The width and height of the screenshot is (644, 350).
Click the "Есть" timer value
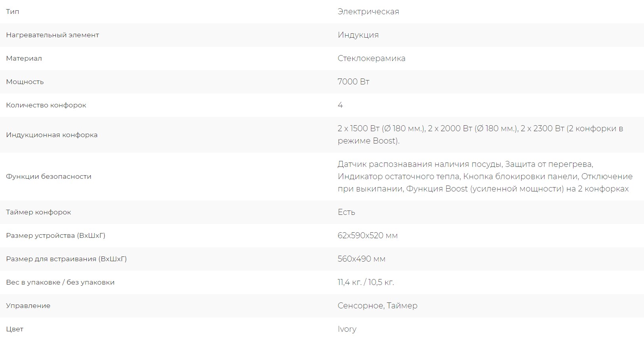click(346, 212)
